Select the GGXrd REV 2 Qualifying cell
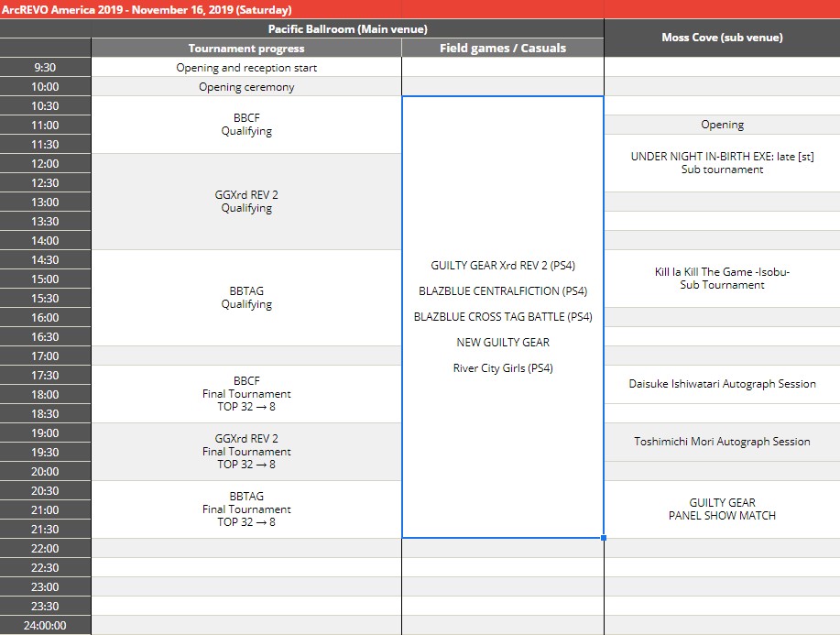Viewport: 840px width, 635px height. tap(246, 202)
